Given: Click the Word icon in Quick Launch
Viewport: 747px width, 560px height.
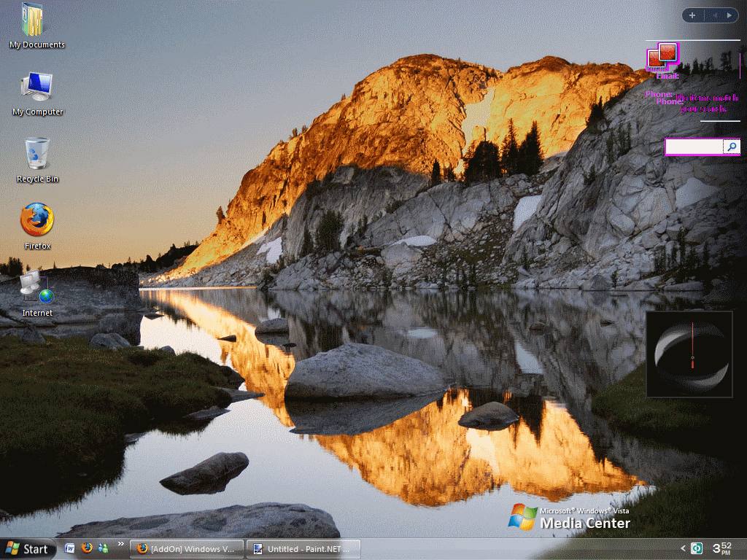Looking at the screenshot, I should [70, 548].
